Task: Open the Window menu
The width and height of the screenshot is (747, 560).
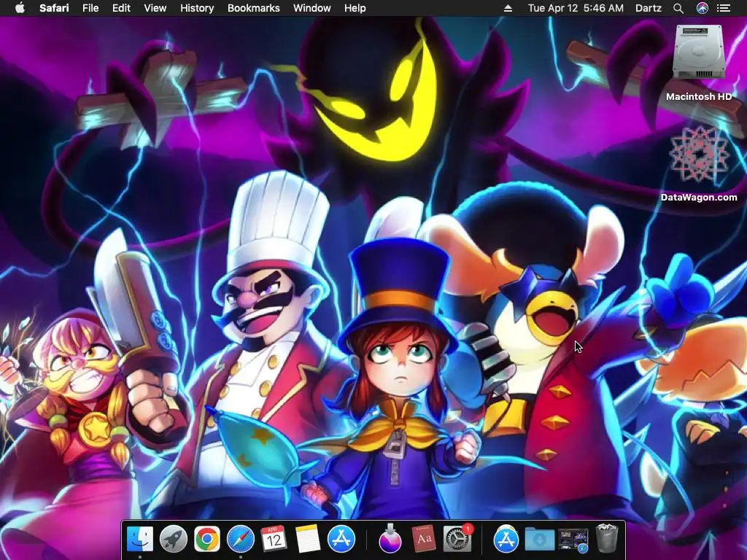Action: 312,8
